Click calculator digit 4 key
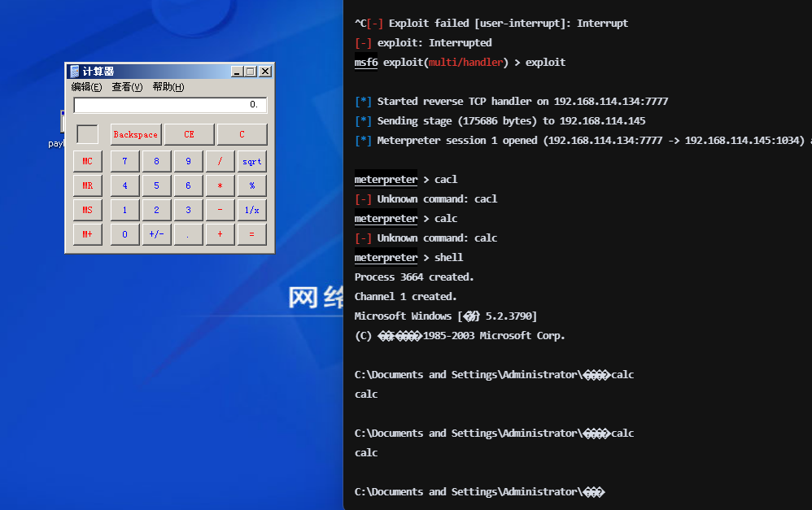The width and height of the screenshot is (812, 510). pos(124,186)
